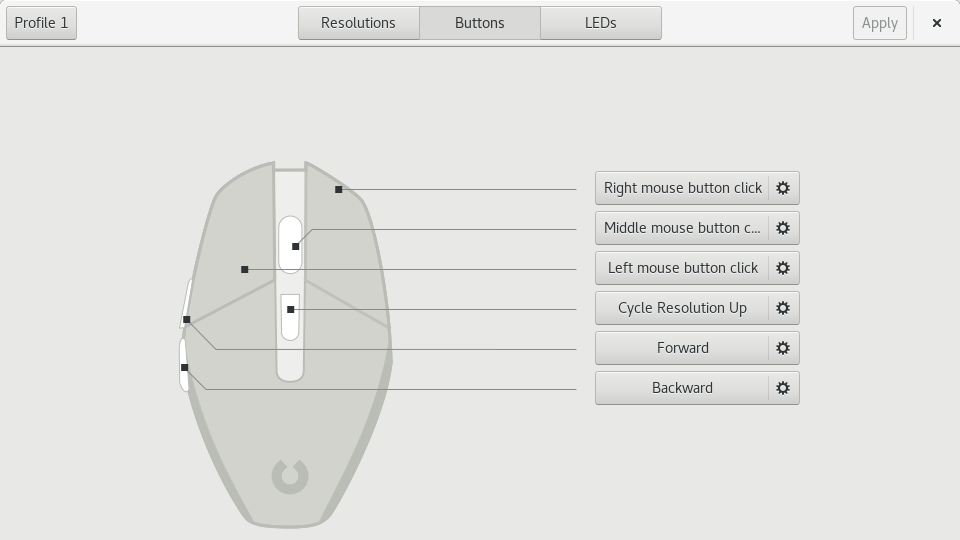Open the Forward button's gear settings
The image size is (960, 540).
(783, 348)
